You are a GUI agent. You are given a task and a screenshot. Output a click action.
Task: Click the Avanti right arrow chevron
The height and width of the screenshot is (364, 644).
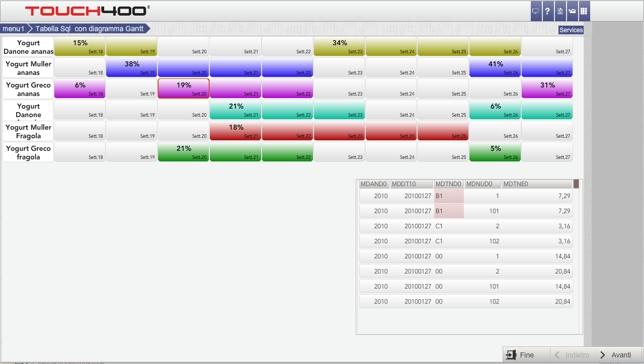point(603,355)
